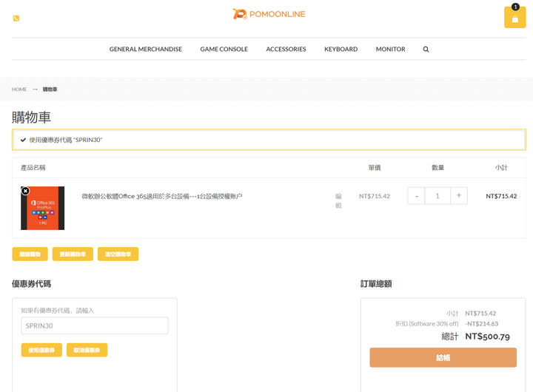This screenshot has width=533, height=392.
Task: Click the 訂單總額 section heading
Action: tap(376, 284)
